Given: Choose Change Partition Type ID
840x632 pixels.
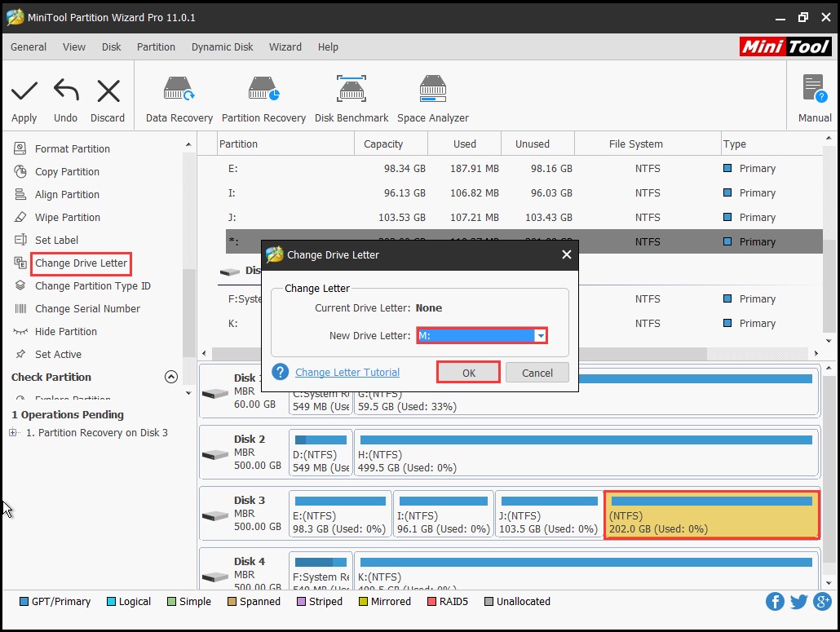Looking at the screenshot, I should coord(93,286).
